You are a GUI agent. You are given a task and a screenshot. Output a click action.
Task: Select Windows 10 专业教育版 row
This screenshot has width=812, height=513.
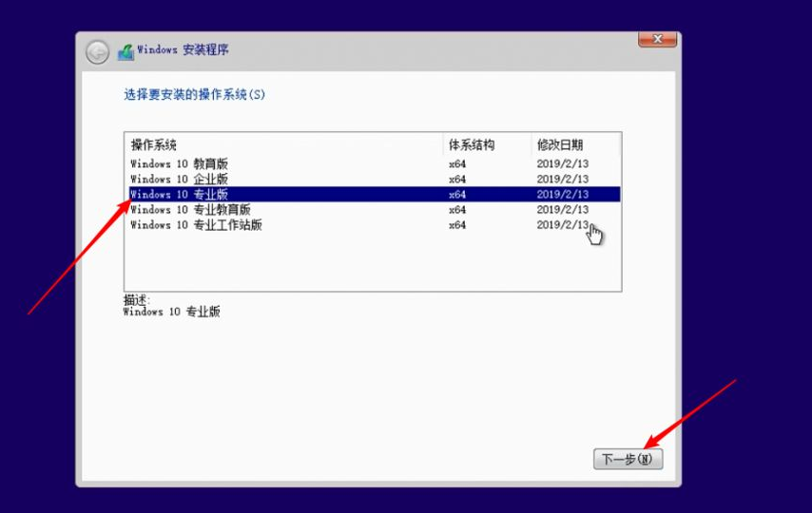pos(375,210)
